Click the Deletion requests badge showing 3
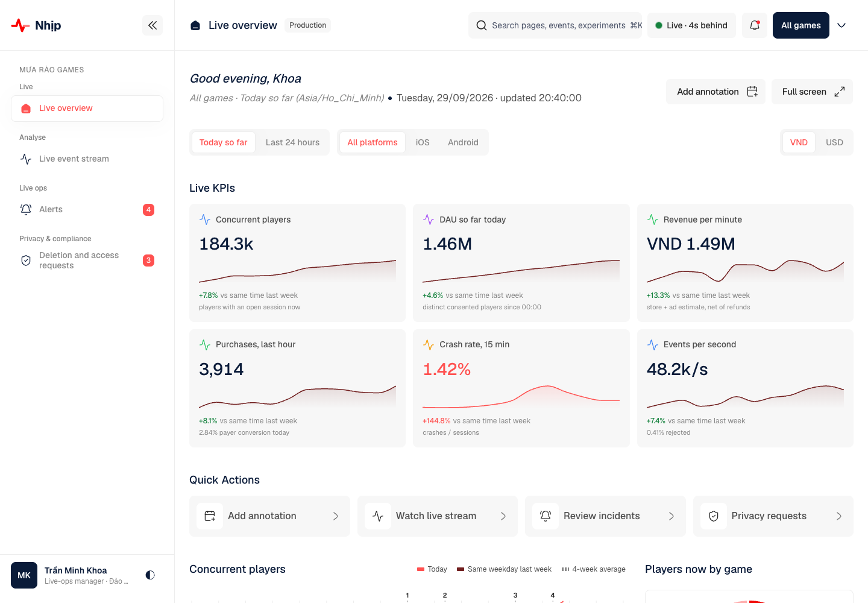The height and width of the screenshot is (603, 868). pyautogui.click(x=148, y=260)
